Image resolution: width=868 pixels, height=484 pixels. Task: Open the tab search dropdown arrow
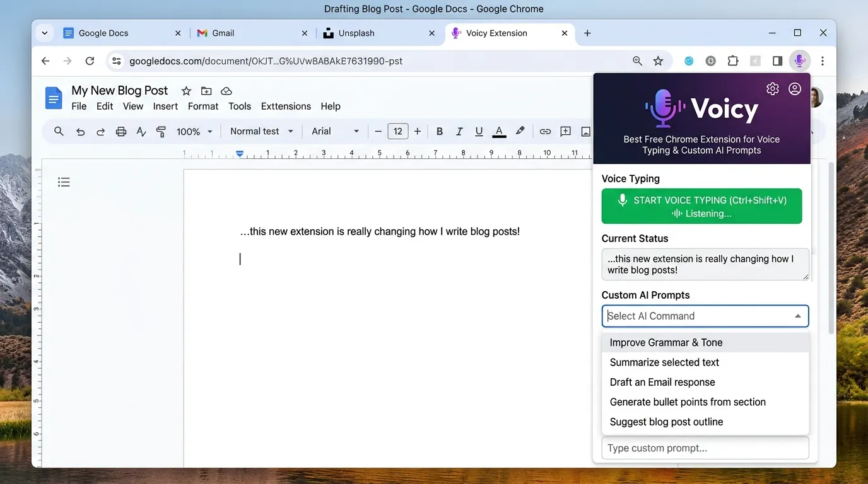pos(45,33)
